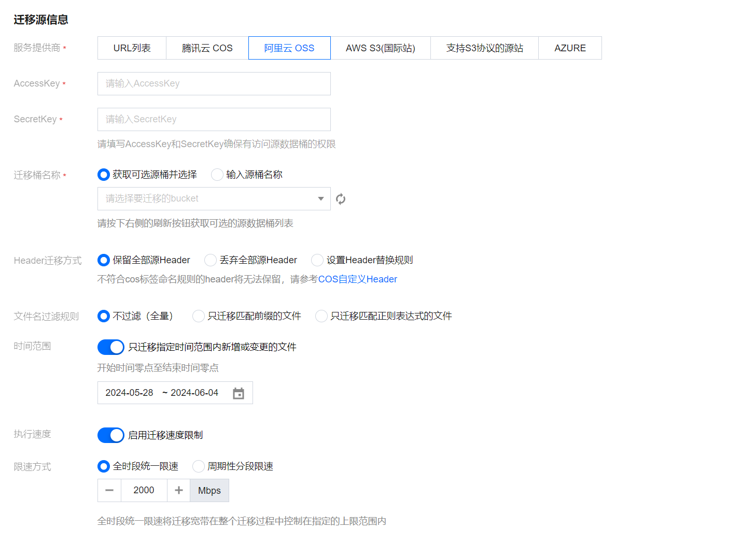Image resolution: width=756 pixels, height=543 pixels.
Task: Focus the SecretKey input field
Action: click(x=214, y=120)
